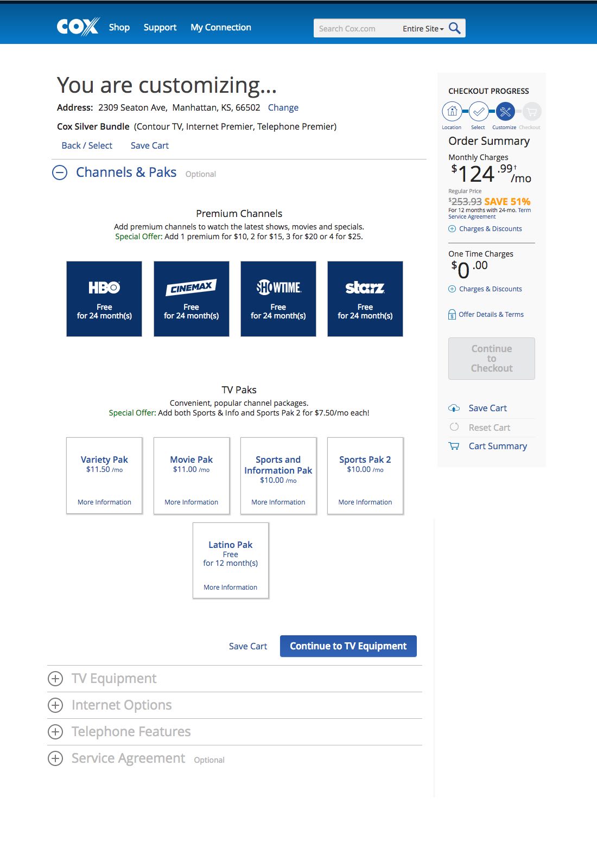Click the Customize step tools icon
The image size is (597, 868).
(505, 111)
